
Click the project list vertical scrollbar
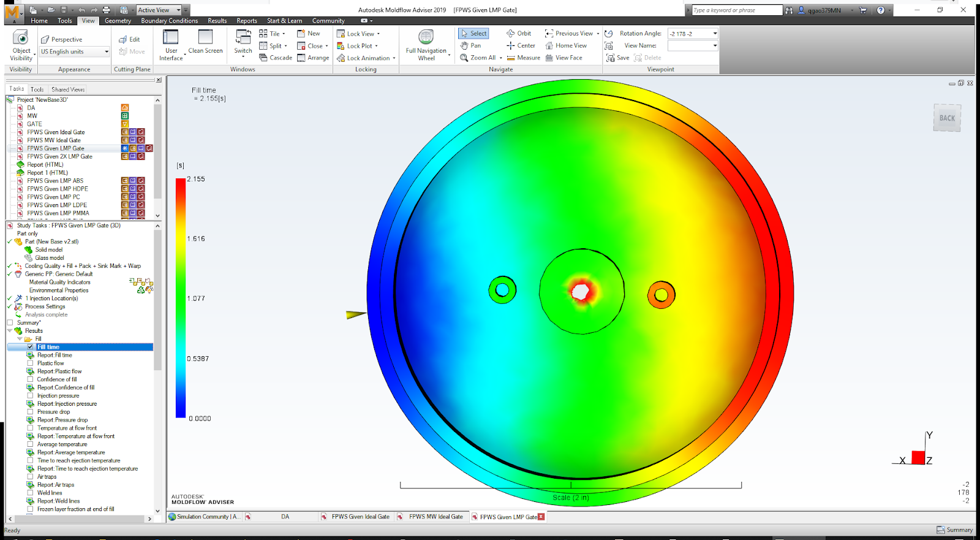point(157,152)
